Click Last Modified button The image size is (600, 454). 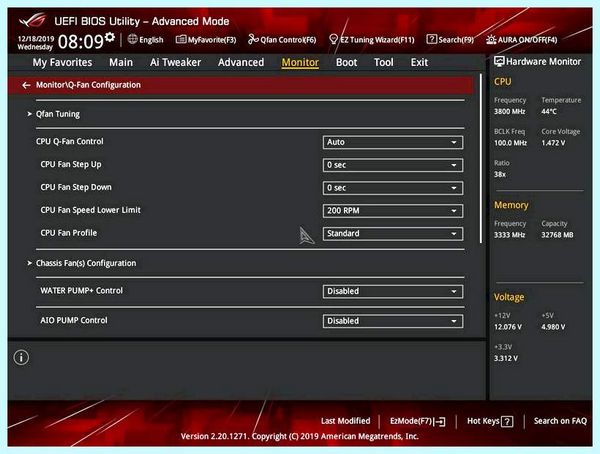point(346,421)
